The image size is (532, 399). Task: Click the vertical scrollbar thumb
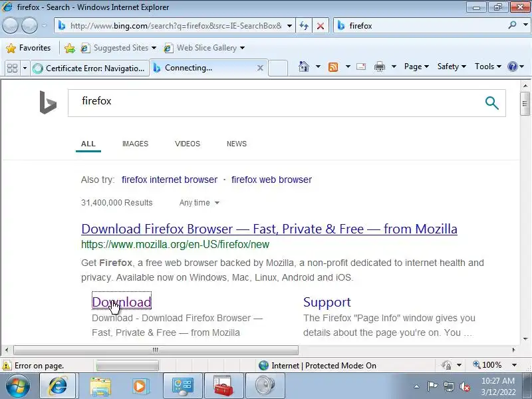tap(525, 104)
